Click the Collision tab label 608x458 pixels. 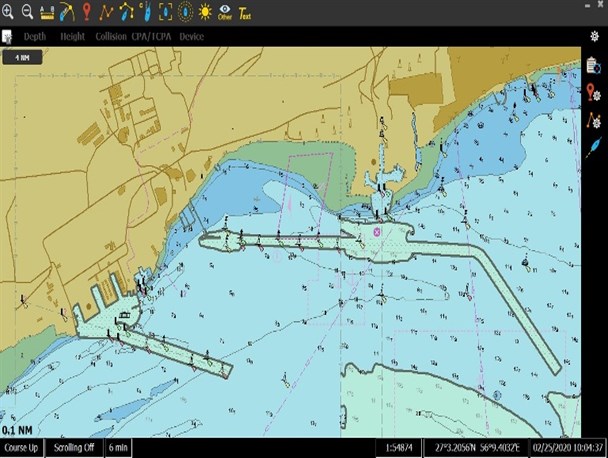pyautogui.click(x=111, y=37)
